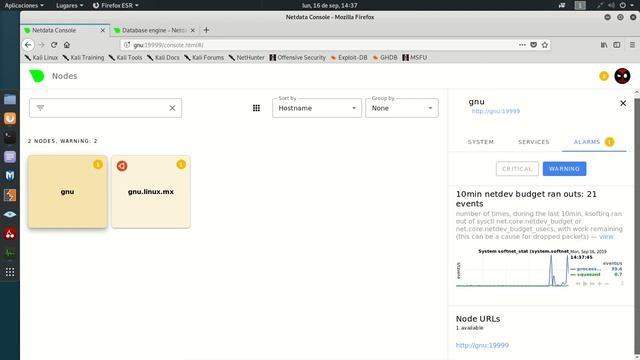Close the gnu node details panel
Image resolution: width=640 pixels, height=360 pixels.
(x=623, y=103)
